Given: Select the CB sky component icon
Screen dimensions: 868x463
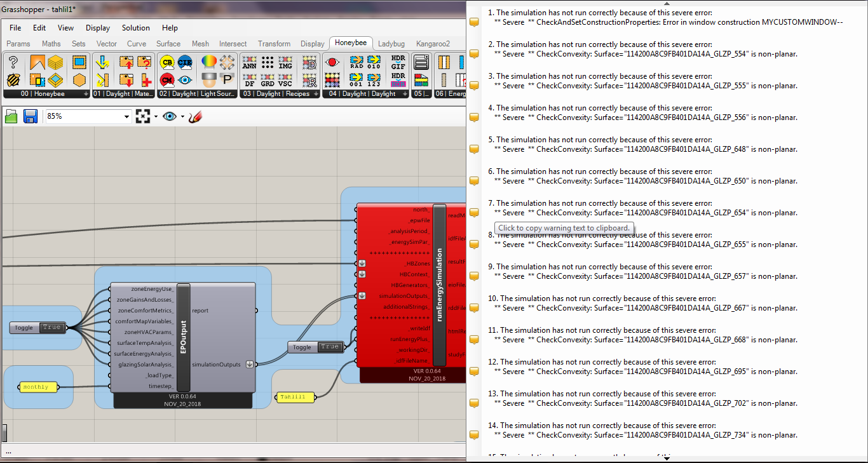Looking at the screenshot, I should pos(167,63).
